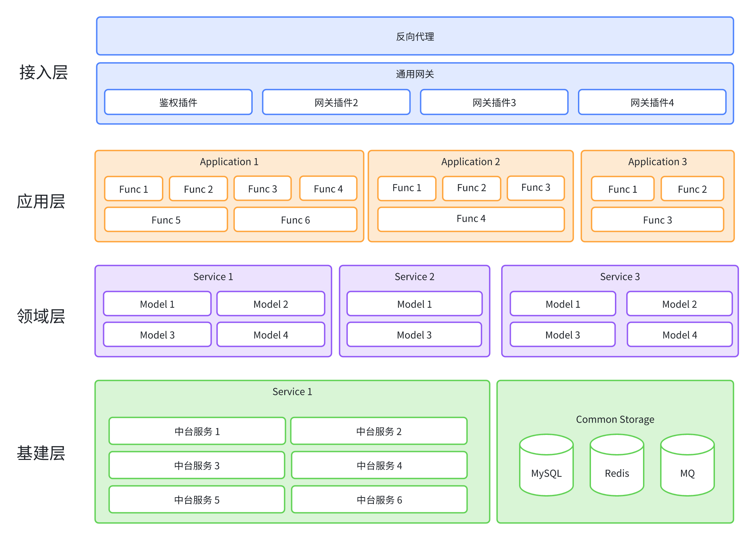Select the 网关插件2 box
Screen dimensions: 756x540
point(336,102)
